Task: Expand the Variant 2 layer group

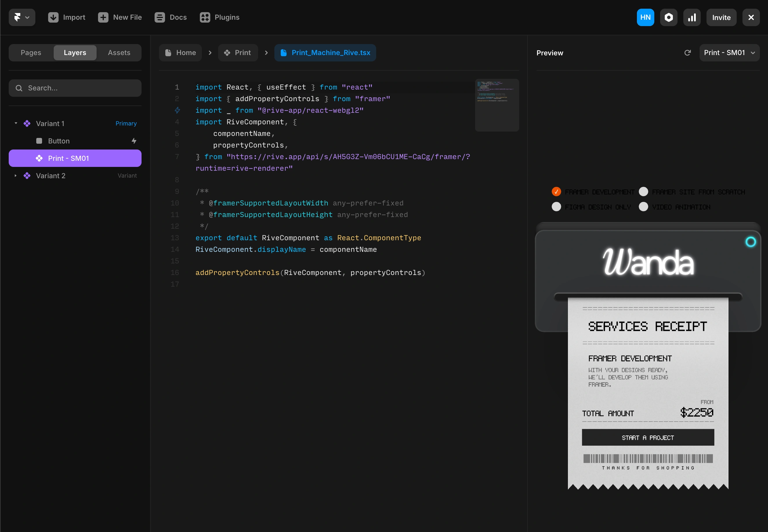Action: click(16, 176)
